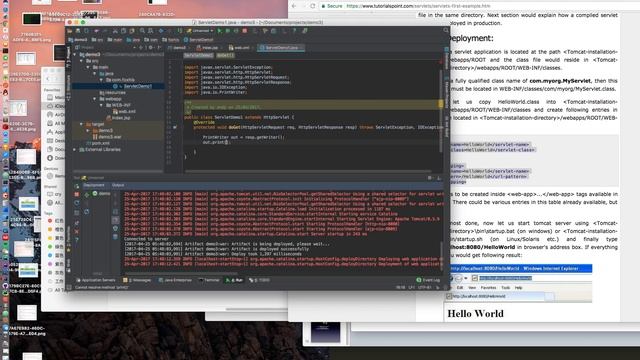Click browser back arrow in Chrome window
Image resolution: width=640 pixels, height=360 pixels.
pyautogui.click(x=294, y=6)
